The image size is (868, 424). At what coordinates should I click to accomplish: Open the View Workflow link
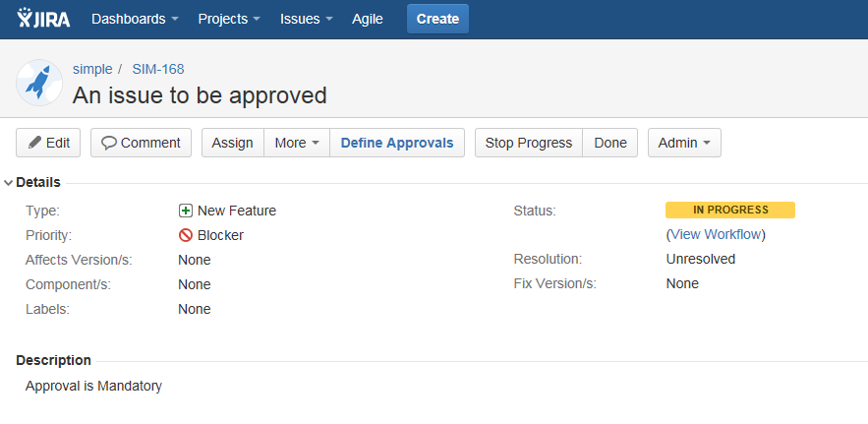click(x=716, y=234)
